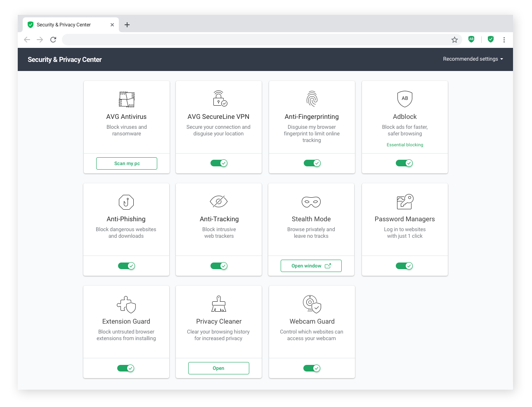Click the Privacy Cleaner brush icon
This screenshot has width=532, height=407.
(219, 304)
